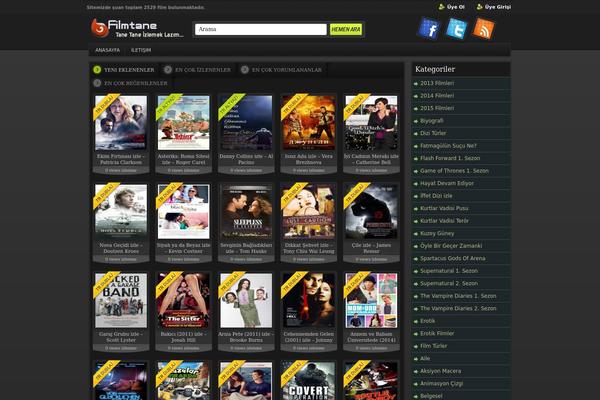
Task: Click the Üye Girişi login link
Action: point(494,7)
